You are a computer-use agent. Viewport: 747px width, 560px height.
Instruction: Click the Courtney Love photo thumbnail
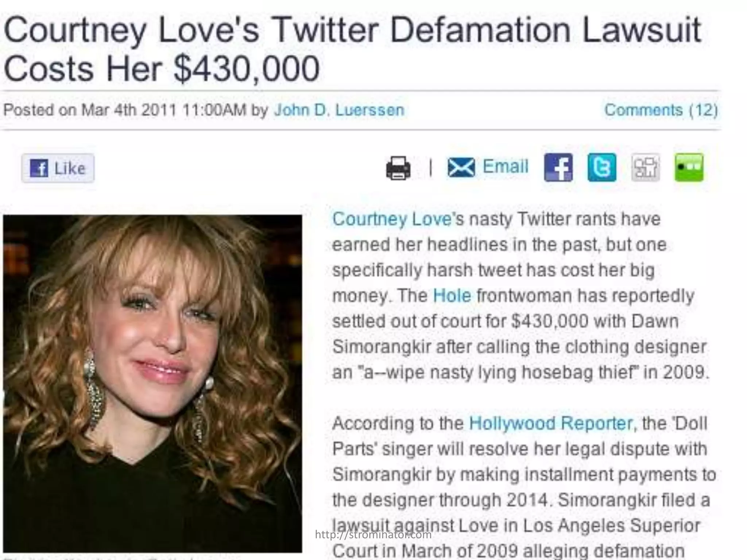point(153,383)
